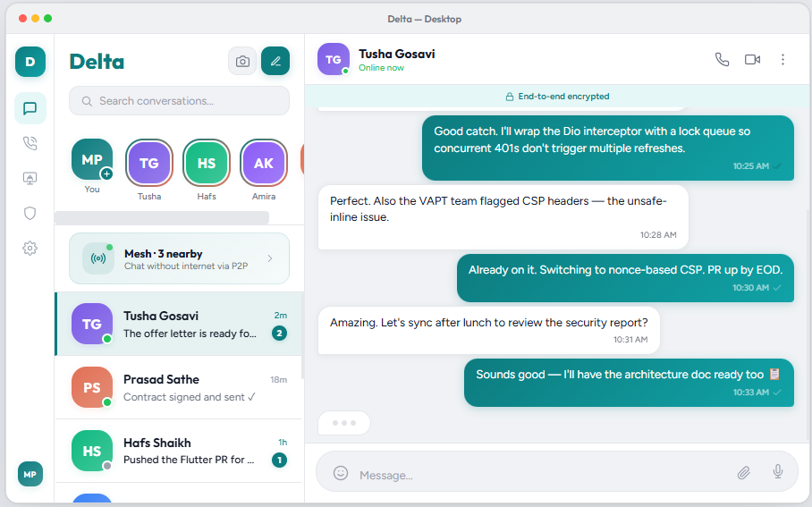This screenshot has width=812, height=507.
Task: Click message about sync after lunch
Action: (x=489, y=331)
